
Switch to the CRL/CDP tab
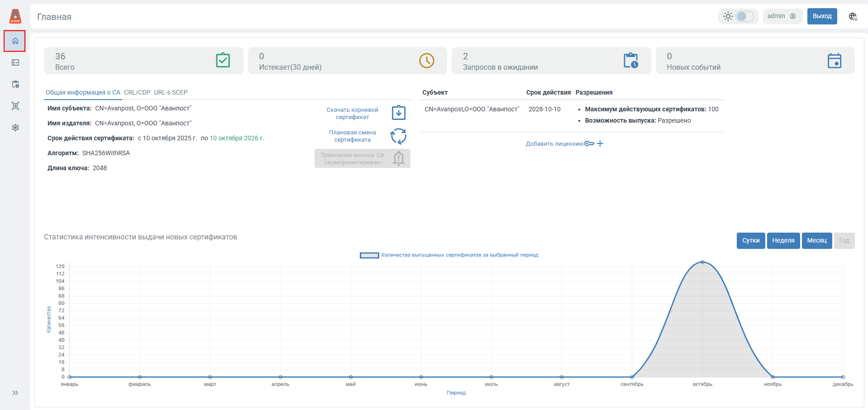pos(137,92)
